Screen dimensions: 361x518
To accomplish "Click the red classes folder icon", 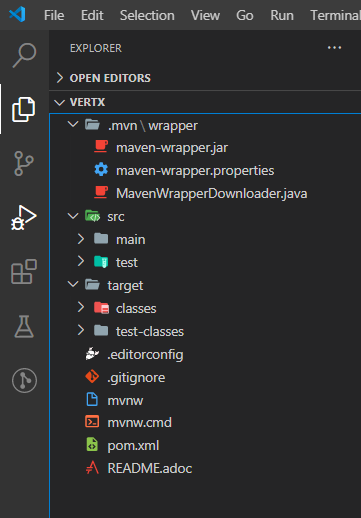I will pos(101,308).
